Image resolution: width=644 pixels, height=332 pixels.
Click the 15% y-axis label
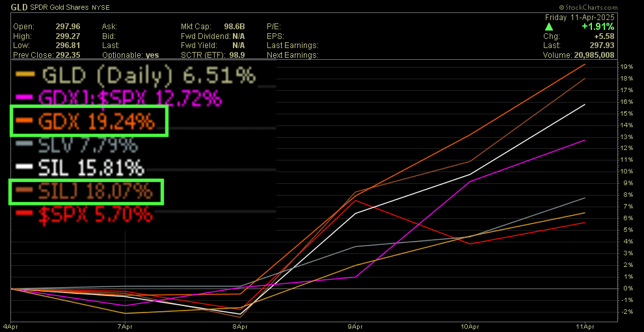pos(626,113)
